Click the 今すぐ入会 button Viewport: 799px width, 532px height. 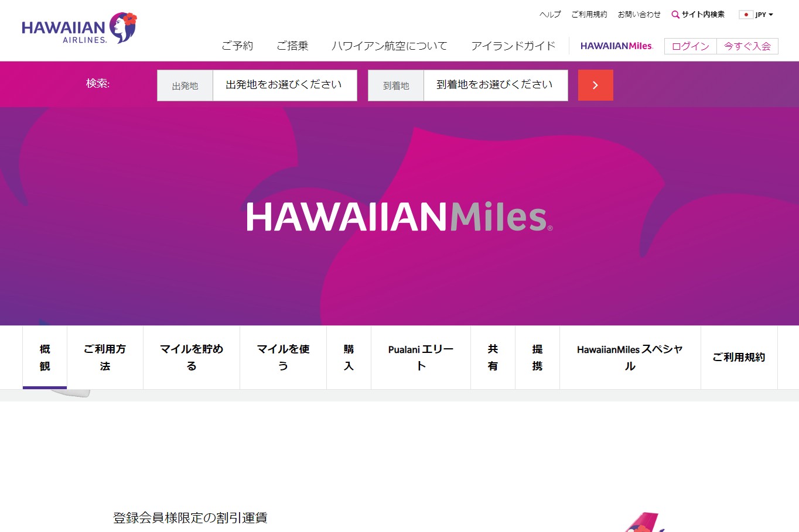click(747, 46)
